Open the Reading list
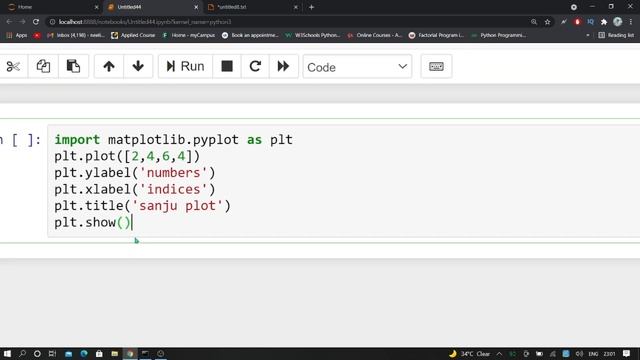Image resolution: width=640 pixels, height=360 pixels. coord(616,36)
